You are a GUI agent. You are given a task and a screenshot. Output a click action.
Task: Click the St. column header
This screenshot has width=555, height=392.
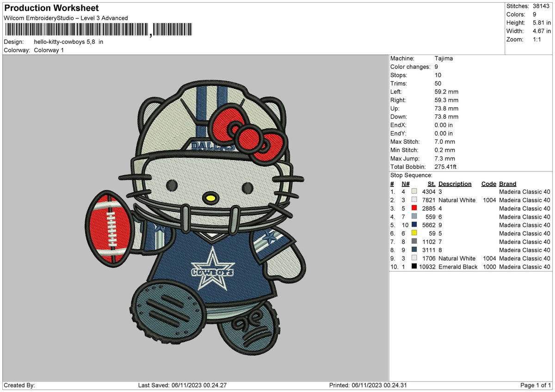432,184
